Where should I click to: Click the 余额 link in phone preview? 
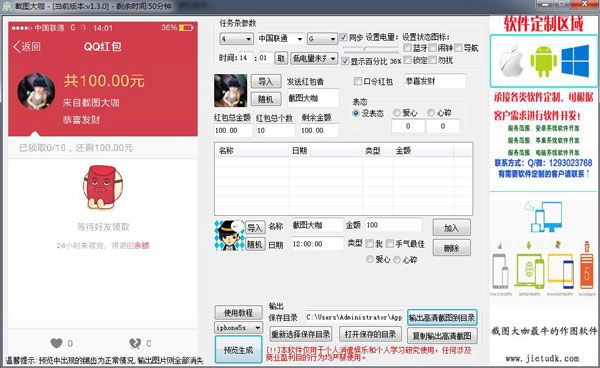[142, 245]
